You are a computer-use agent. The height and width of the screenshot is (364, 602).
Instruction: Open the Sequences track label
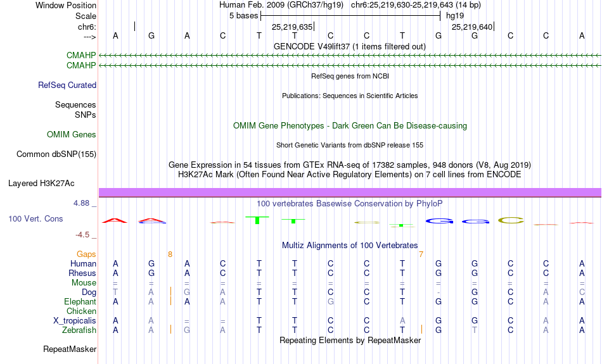(x=75, y=104)
